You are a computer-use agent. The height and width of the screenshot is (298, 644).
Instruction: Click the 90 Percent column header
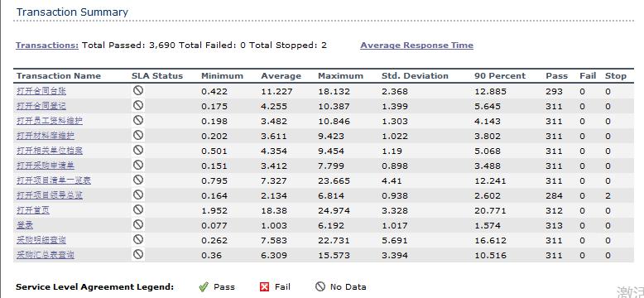click(x=500, y=76)
